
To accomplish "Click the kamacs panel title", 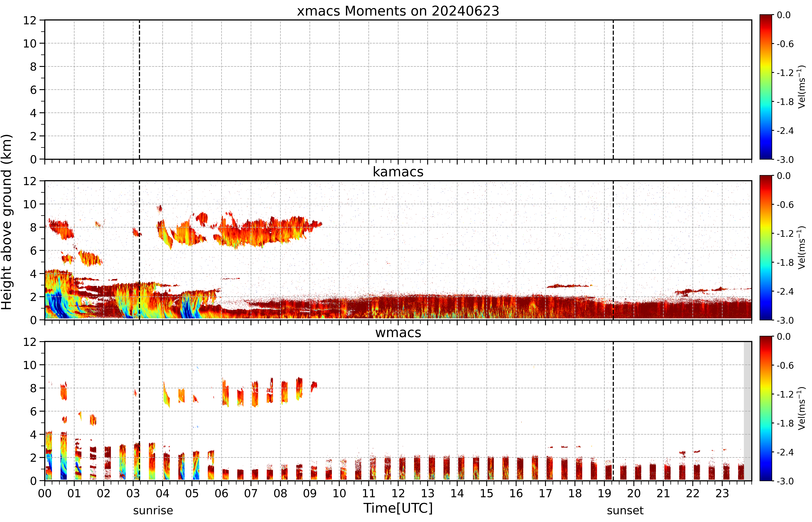I will pyautogui.click(x=398, y=172).
